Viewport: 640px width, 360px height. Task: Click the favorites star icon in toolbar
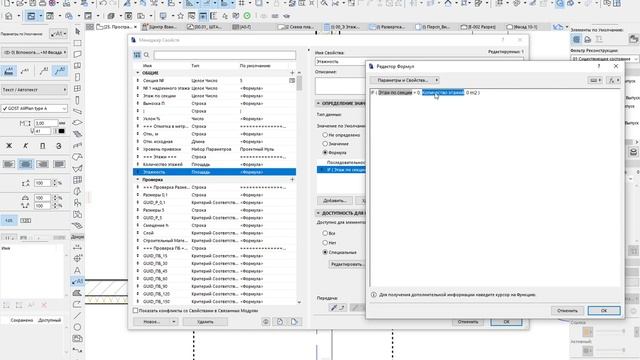(x=180, y=16)
